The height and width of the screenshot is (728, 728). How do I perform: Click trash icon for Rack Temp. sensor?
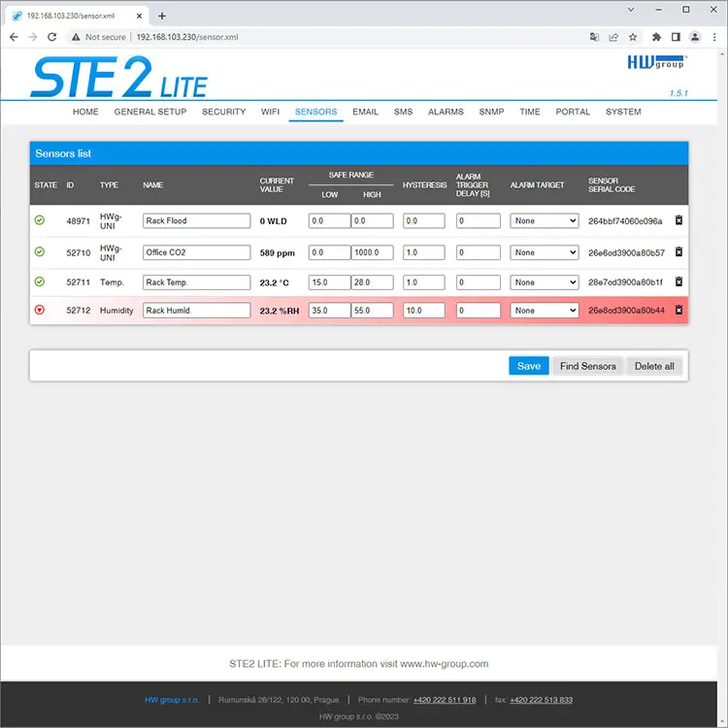point(678,282)
